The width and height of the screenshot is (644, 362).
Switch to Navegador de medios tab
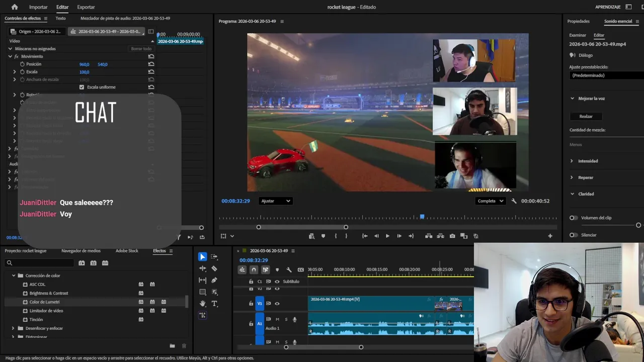point(81,251)
